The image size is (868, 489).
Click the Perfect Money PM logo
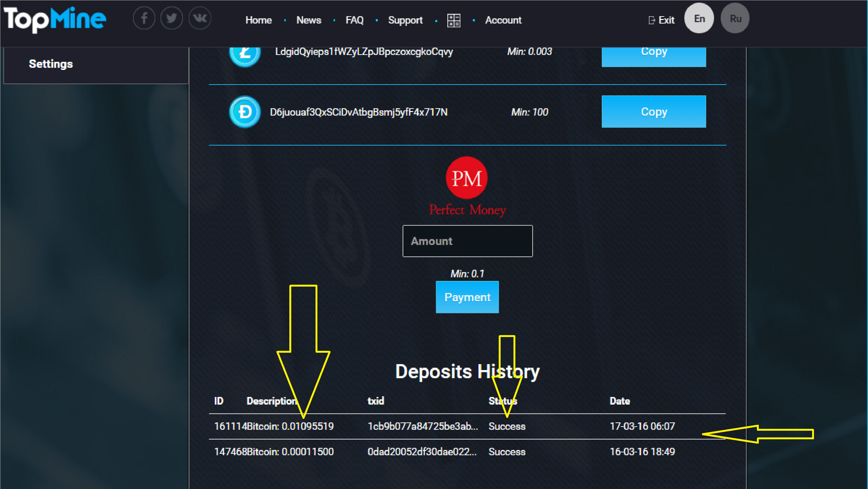pyautogui.click(x=466, y=178)
